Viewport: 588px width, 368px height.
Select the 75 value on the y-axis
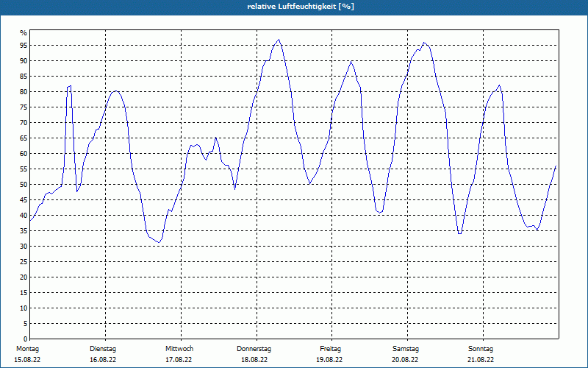24,107
